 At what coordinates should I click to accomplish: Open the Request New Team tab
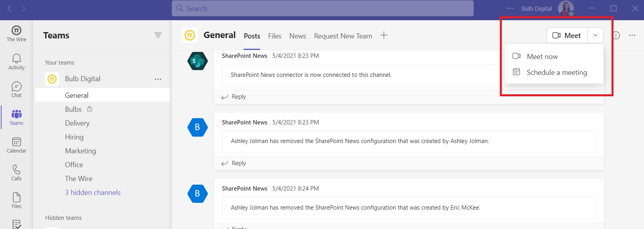click(343, 36)
